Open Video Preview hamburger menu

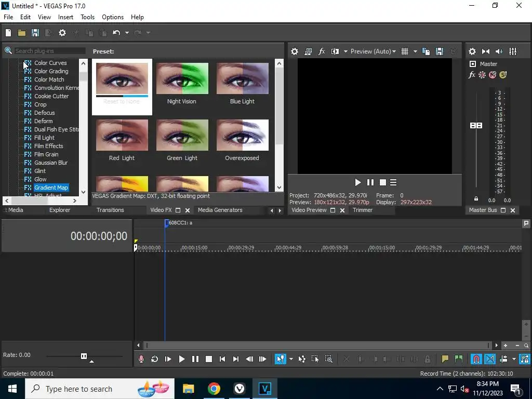coord(393,182)
